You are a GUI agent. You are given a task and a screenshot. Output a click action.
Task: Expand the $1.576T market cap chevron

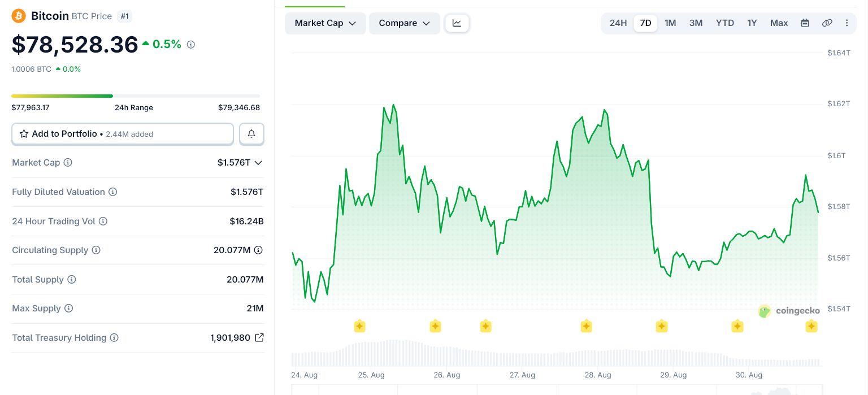point(258,163)
